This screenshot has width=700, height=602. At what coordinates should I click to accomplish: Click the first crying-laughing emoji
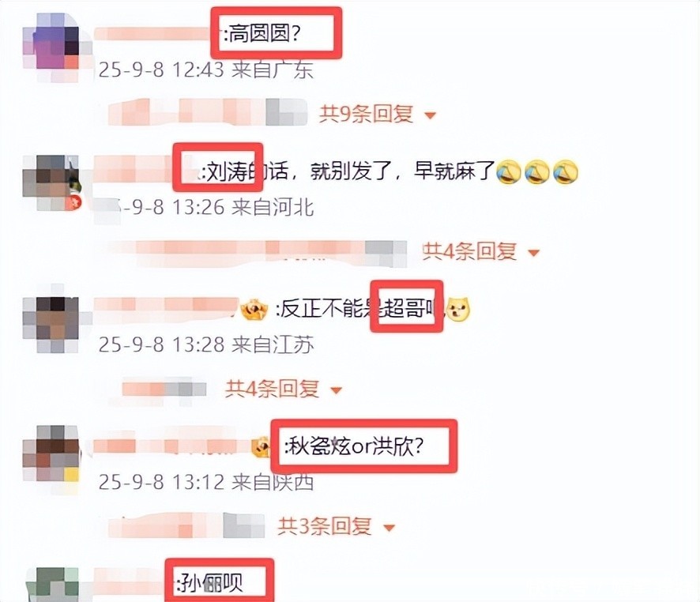click(509, 172)
